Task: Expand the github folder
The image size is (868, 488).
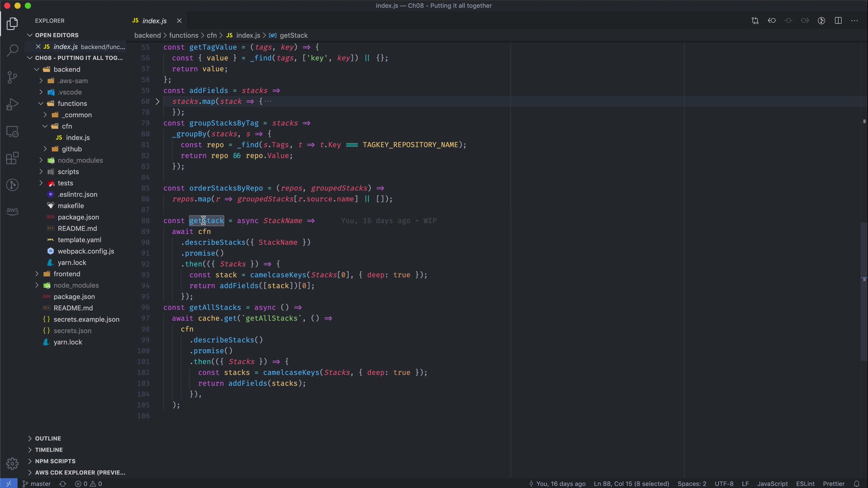Action: click(71, 149)
